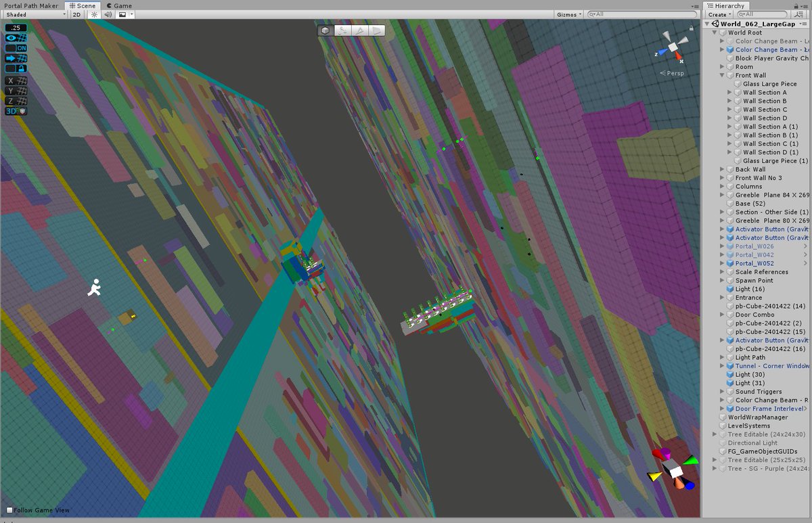Toggle ProGrids snapping ON switch
This screenshot has width=812, height=523.
[16, 48]
